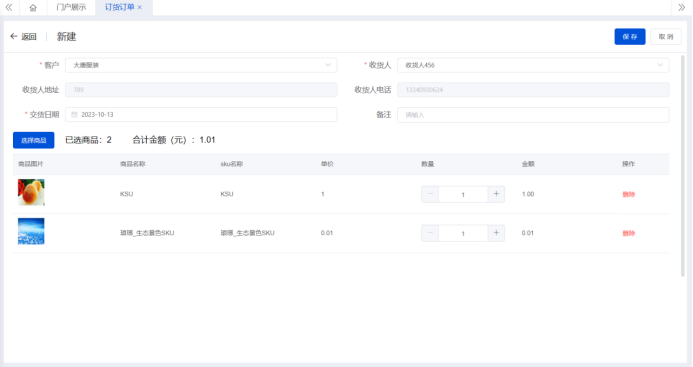Click the 已选商品: 2 text
Image resolution: width=693 pixels, height=367 pixels.
pos(88,140)
